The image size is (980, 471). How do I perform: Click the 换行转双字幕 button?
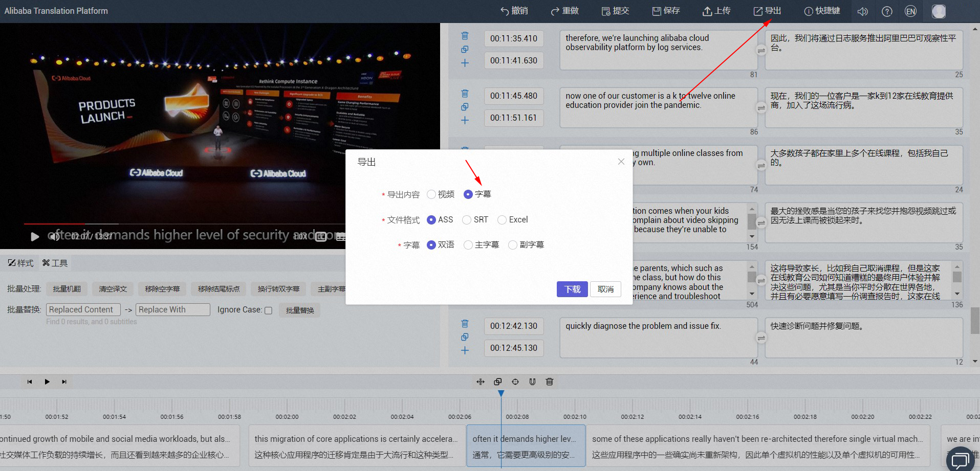[x=278, y=289]
